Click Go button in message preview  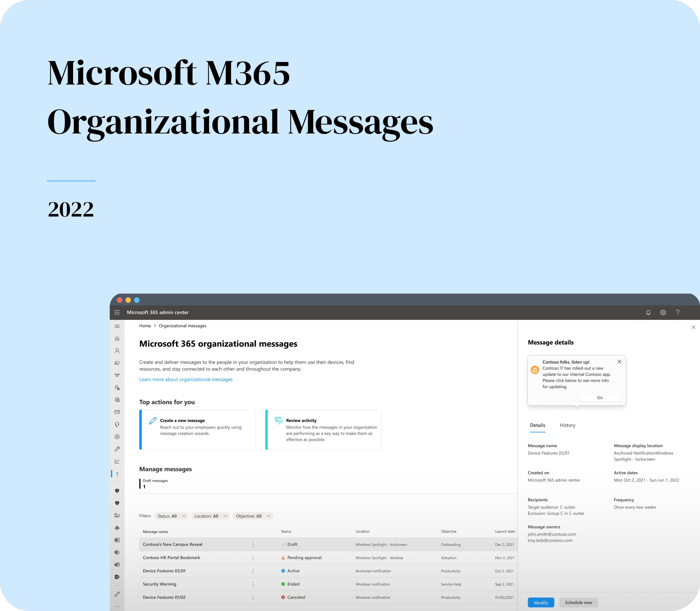(599, 398)
